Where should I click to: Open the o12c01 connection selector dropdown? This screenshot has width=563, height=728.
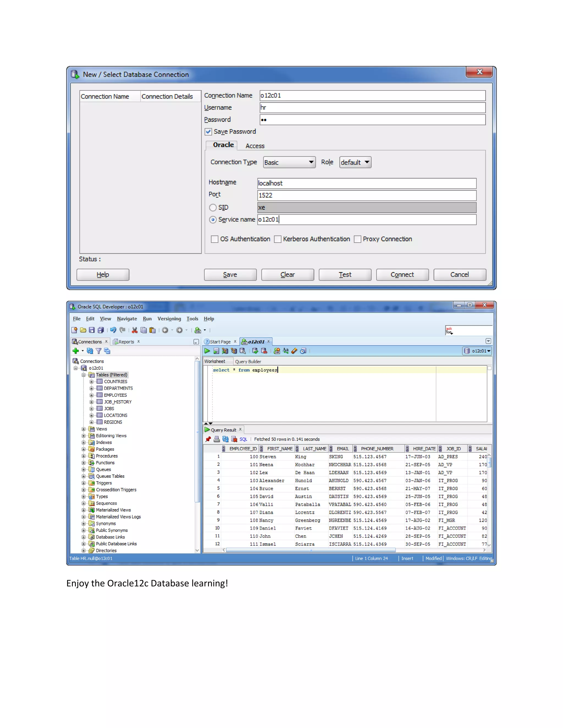[477, 351]
